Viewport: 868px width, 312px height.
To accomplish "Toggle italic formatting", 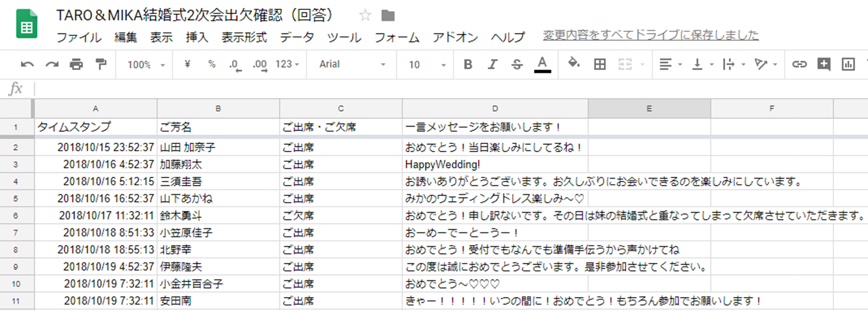I will (492, 64).
